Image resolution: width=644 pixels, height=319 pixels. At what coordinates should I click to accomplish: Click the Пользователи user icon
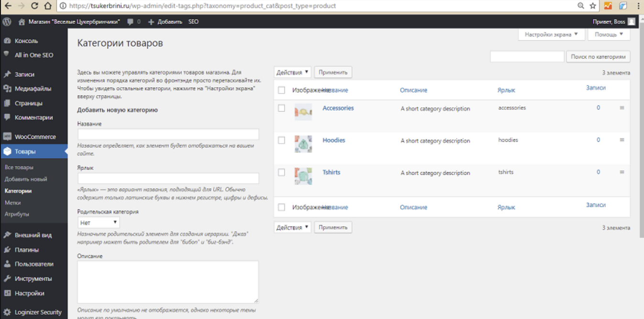(7, 264)
